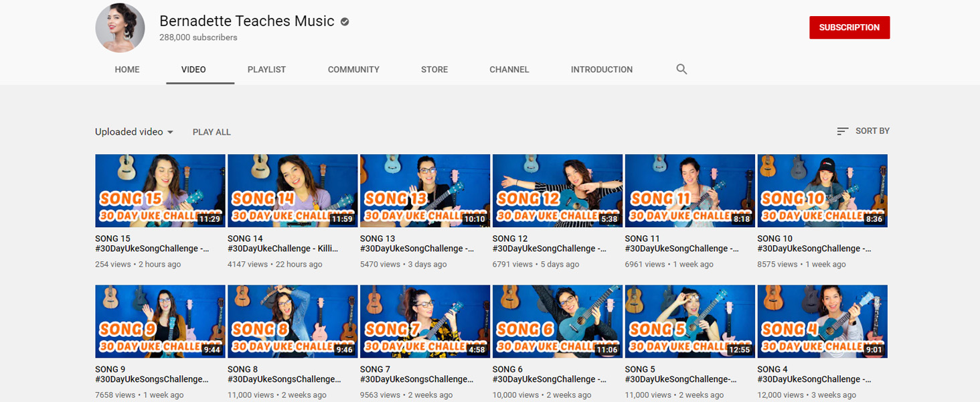The width and height of the screenshot is (980, 402).
Task: Play the SONG 10 video thumbnail
Action: [x=822, y=191]
